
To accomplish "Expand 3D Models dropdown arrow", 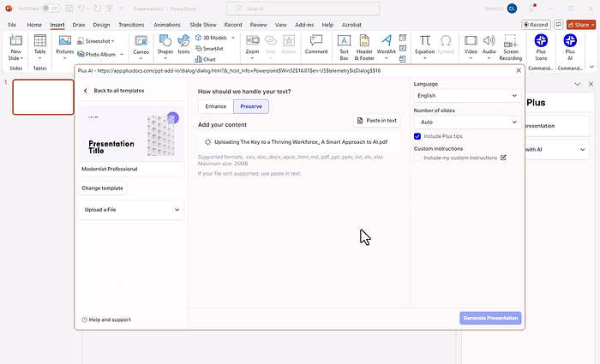I will [x=232, y=38].
